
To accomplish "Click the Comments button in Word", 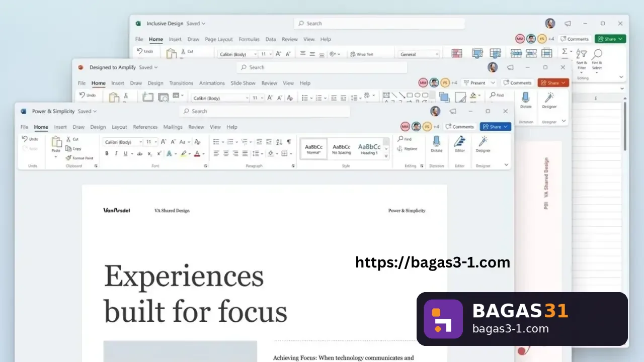I will point(460,127).
